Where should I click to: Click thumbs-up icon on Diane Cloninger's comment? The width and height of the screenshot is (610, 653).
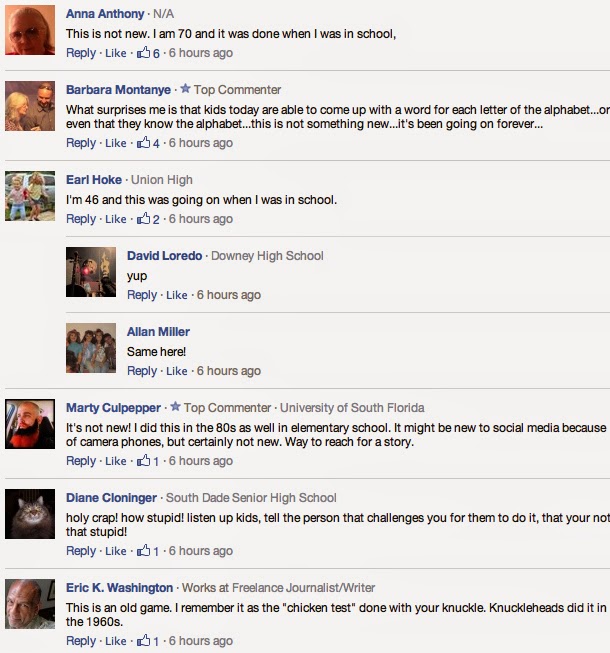[x=144, y=550]
